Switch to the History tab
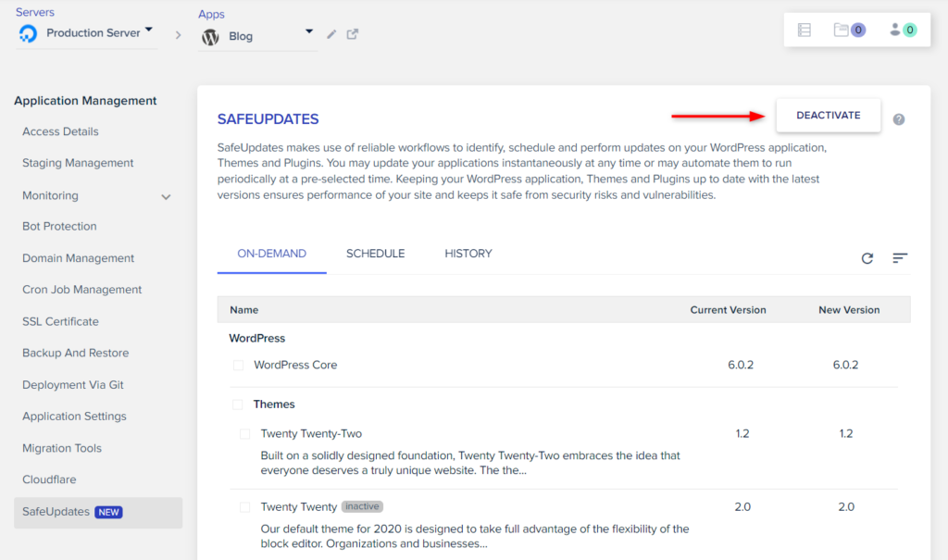This screenshot has height=560, width=948. (x=468, y=254)
